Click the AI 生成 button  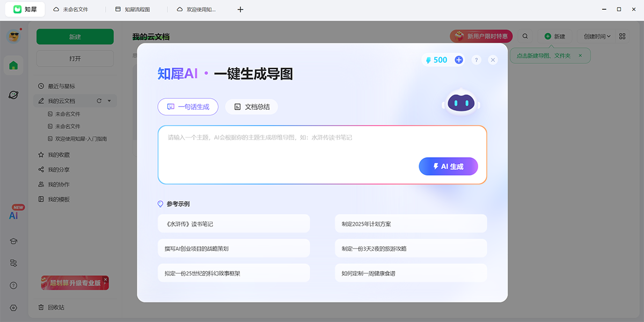tap(448, 166)
